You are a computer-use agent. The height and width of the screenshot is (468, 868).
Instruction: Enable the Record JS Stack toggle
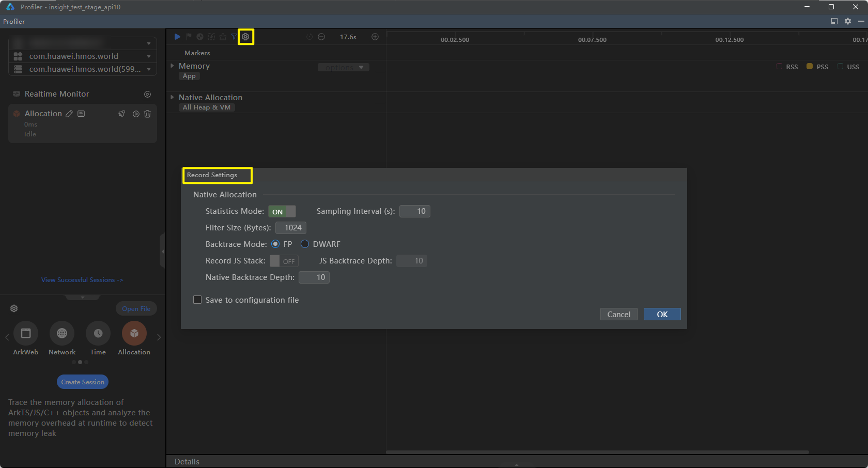284,261
